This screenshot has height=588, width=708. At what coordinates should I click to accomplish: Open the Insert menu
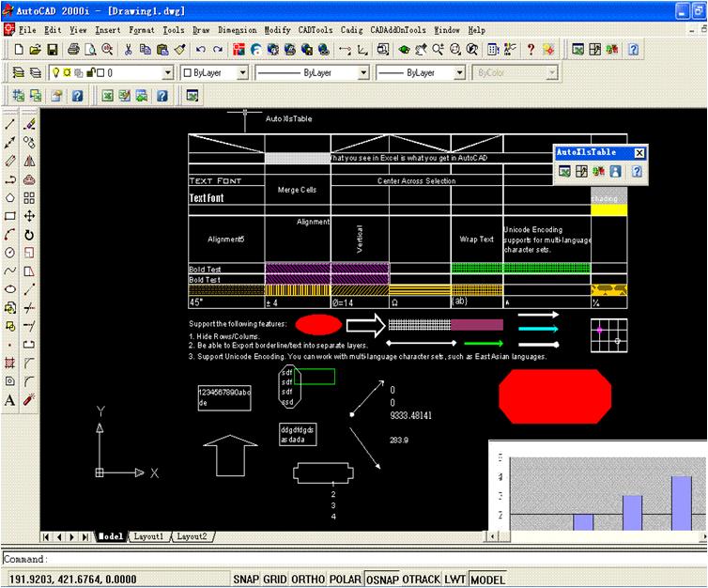(x=108, y=30)
